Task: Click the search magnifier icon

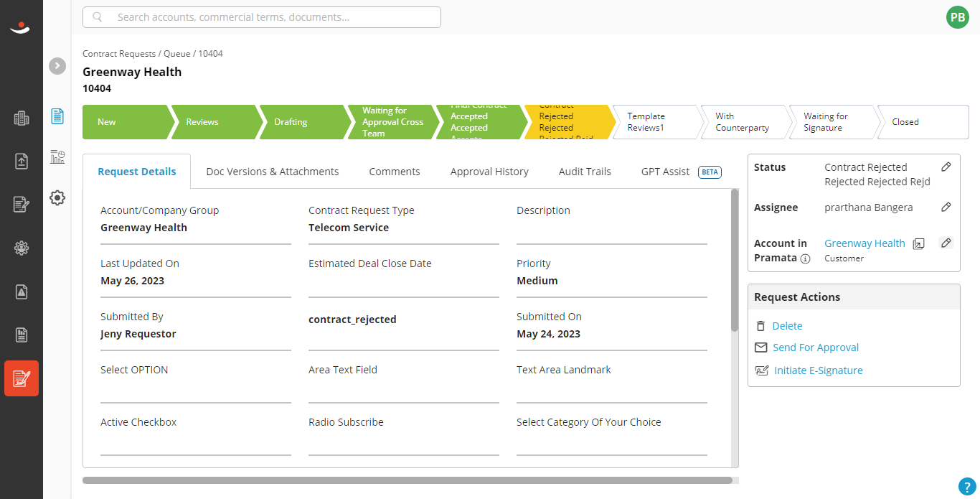Action: coord(98,17)
